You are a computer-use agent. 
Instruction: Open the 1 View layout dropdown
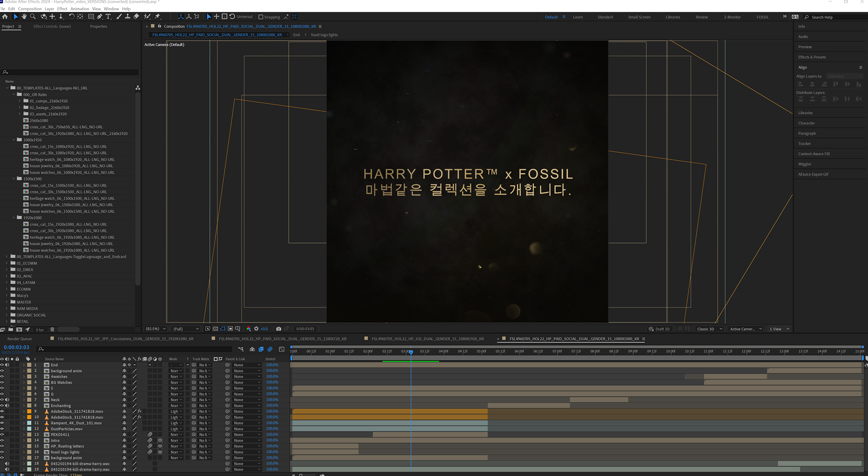click(x=779, y=329)
